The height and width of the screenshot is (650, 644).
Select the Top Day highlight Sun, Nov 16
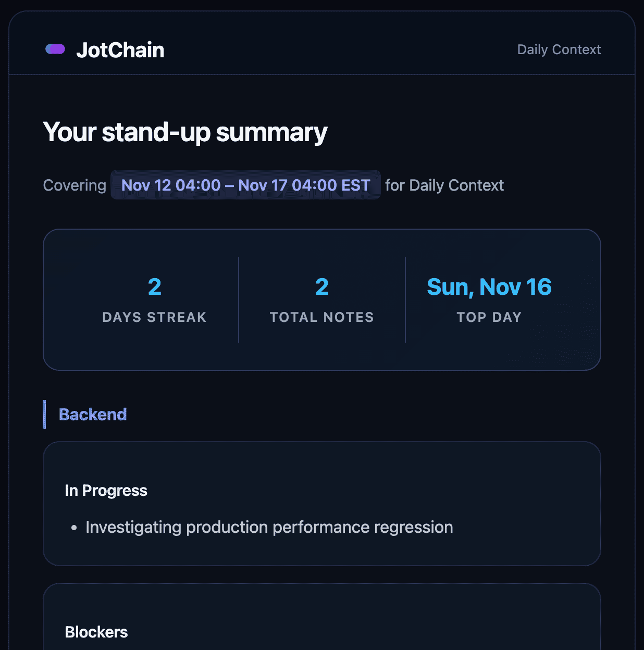coord(489,286)
